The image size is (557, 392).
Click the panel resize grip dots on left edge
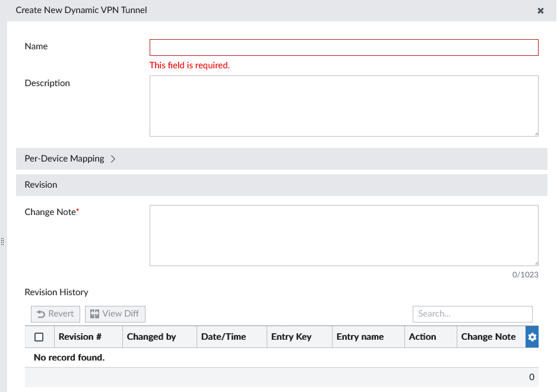[x=2, y=242]
